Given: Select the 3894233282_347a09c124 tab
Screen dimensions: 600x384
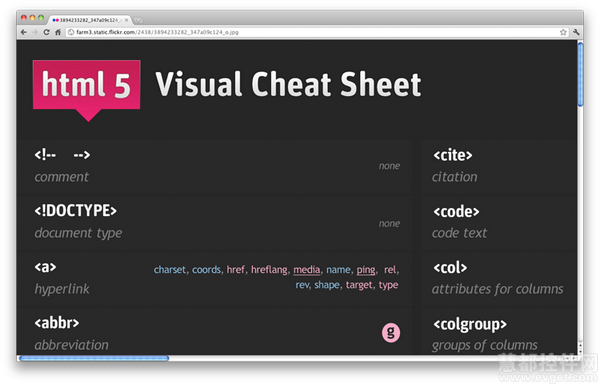Looking at the screenshot, I should (x=90, y=20).
